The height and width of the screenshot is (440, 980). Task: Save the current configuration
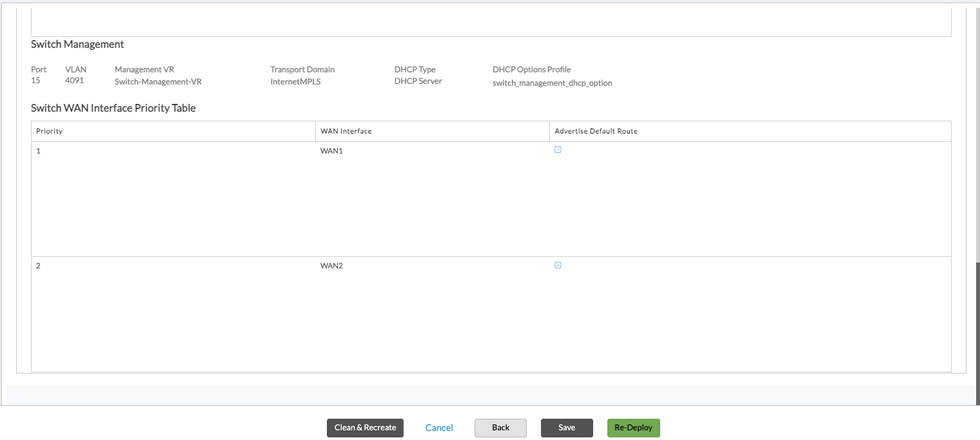tap(567, 428)
